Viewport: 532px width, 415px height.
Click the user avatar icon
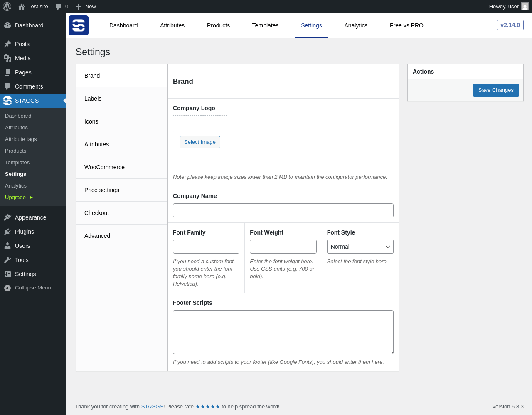pos(525,7)
